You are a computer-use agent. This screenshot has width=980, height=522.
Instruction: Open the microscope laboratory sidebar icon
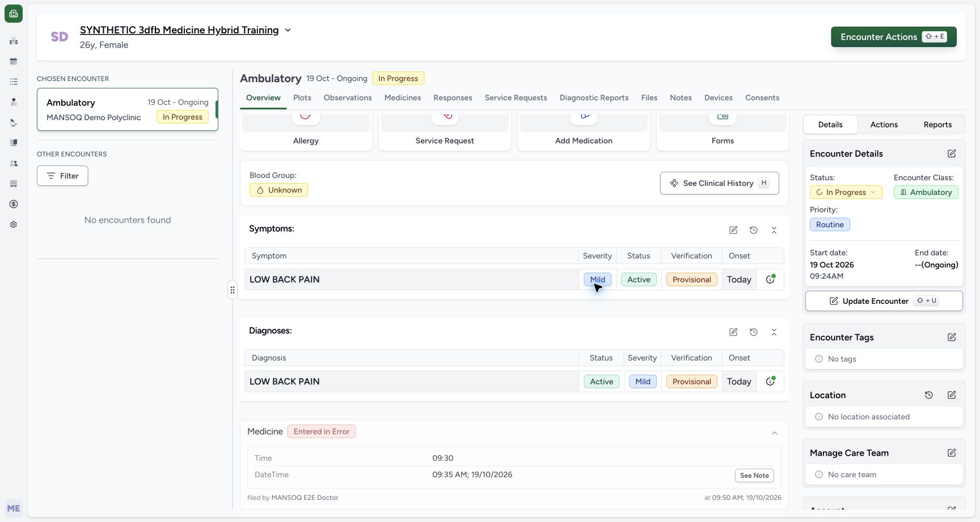(14, 122)
